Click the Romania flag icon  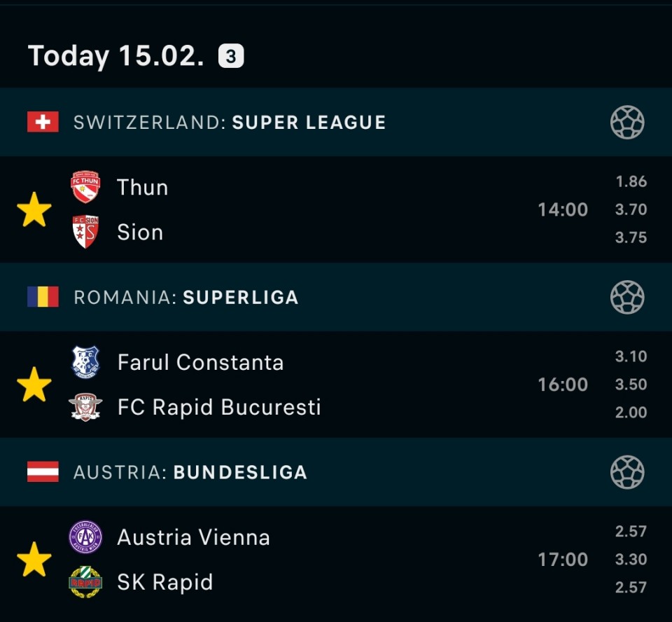(43, 297)
